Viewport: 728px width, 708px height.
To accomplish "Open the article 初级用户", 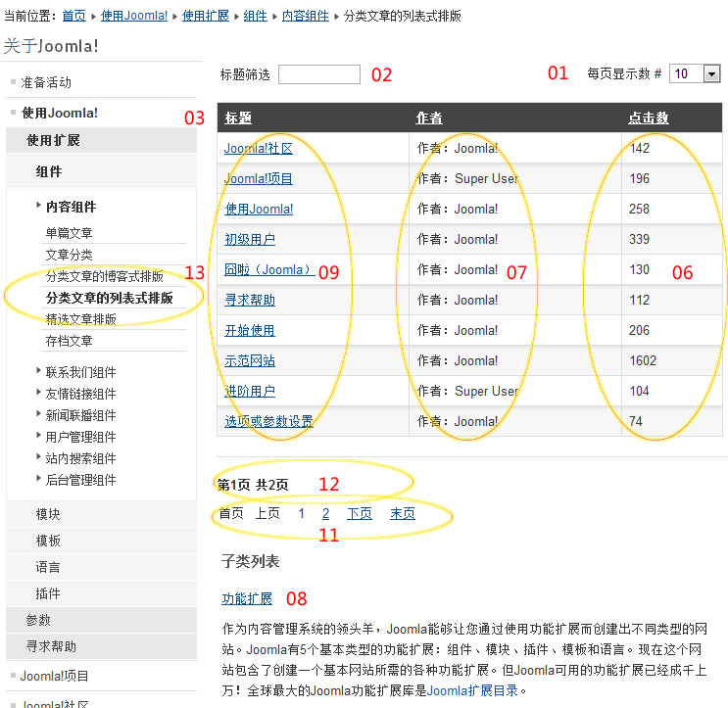I will 250,239.
